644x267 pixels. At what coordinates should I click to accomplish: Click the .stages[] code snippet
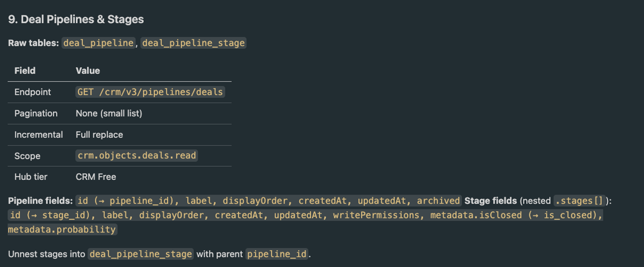click(579, 200)
